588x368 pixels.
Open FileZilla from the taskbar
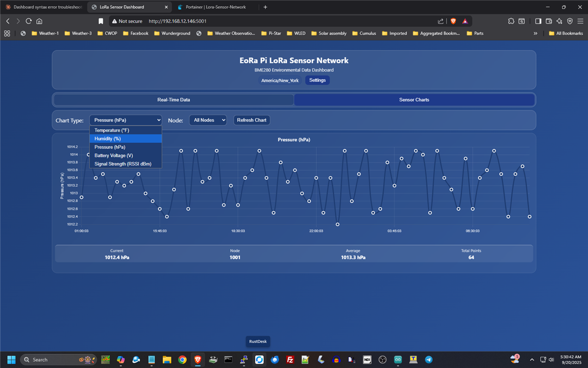(290, 360)
